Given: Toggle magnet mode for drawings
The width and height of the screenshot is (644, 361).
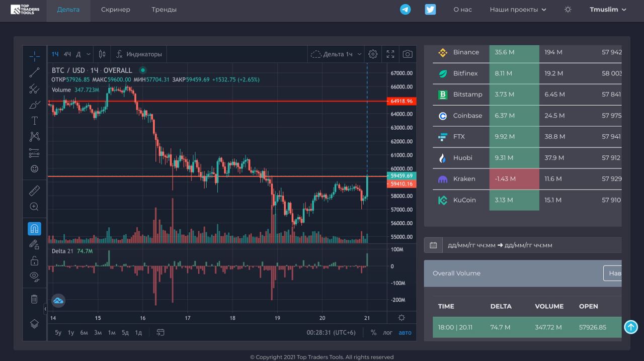Looking at the screenshot, I should pos(34,229).
